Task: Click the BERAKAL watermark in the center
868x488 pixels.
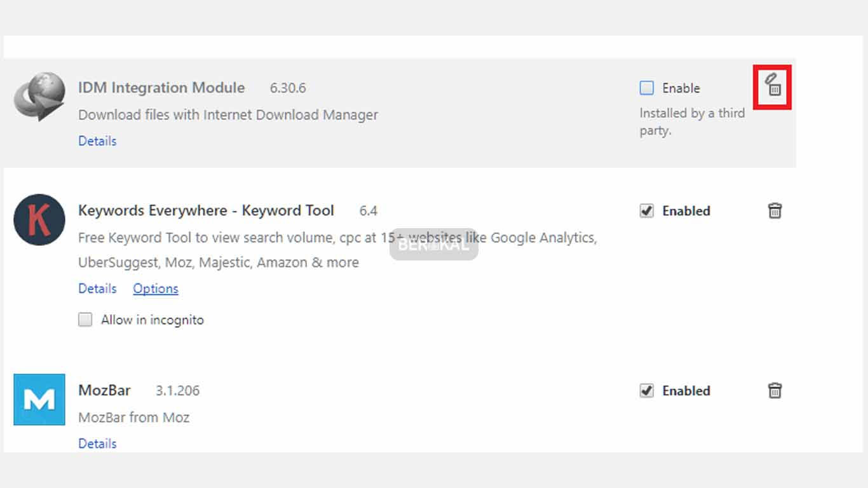Action: click(433, 245)
